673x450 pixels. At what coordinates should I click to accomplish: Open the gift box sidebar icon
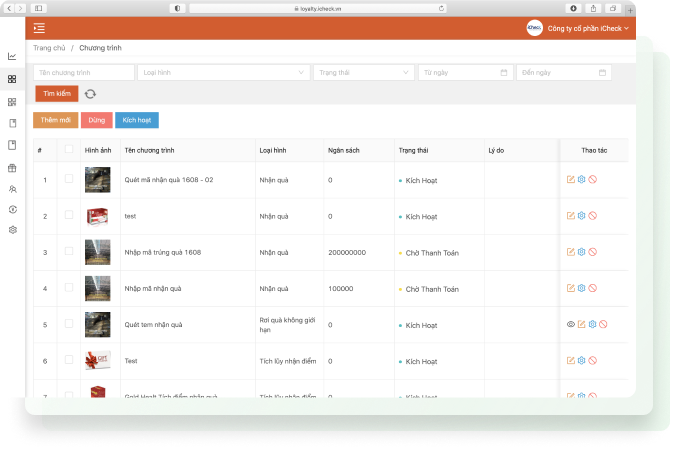tap(12, 168)
